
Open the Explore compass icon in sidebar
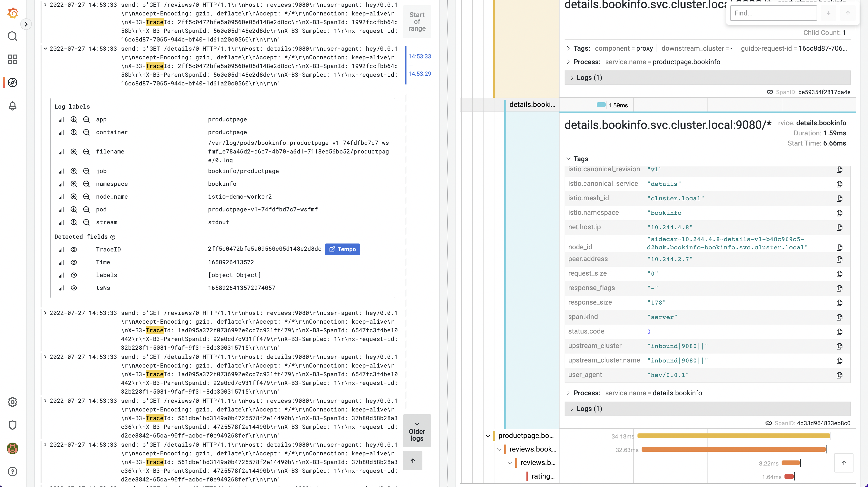(13, 83)
